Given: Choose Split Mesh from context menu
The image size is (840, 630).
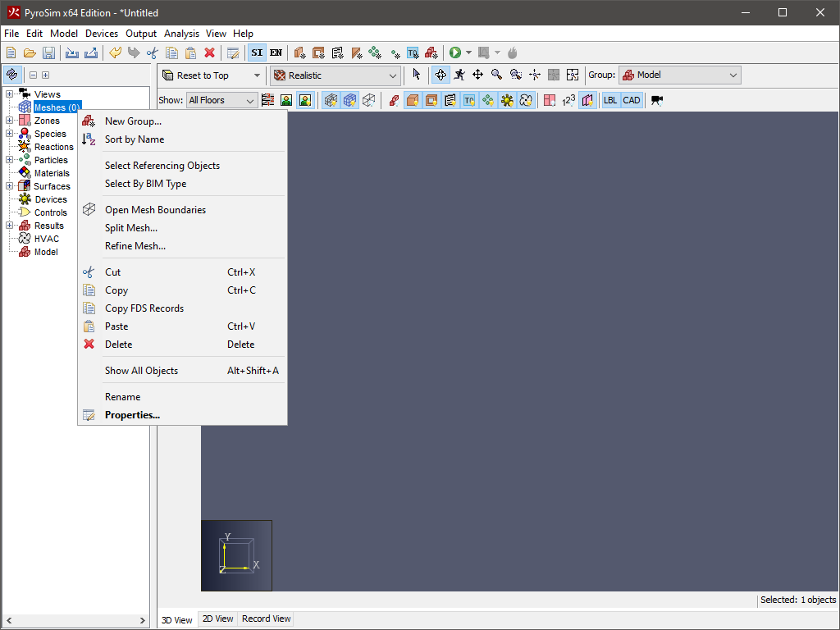Looking at the screenshot, I should tap(183, 228).
